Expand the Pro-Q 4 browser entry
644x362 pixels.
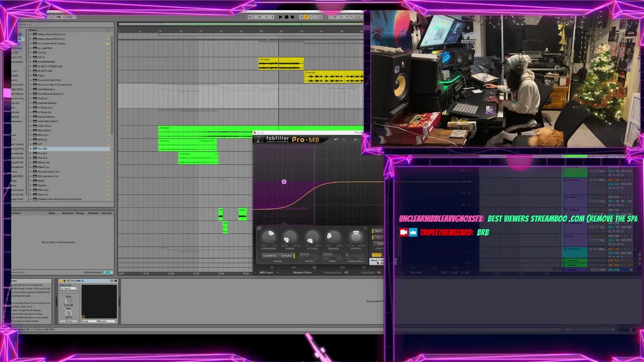click(x=31, y=158)
